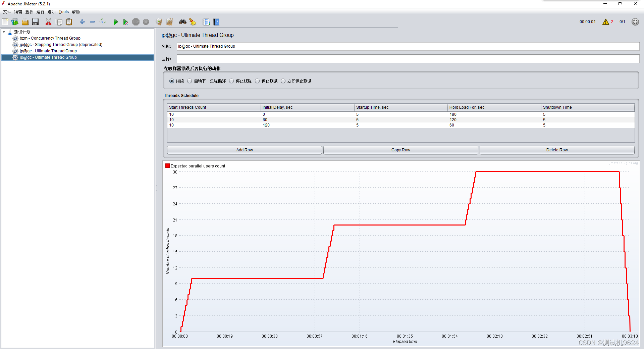The width and height of the screenshot is (644, 349).
Task: Click the red Expected parallel users count legend swatch
Action: tap(167, 166)
